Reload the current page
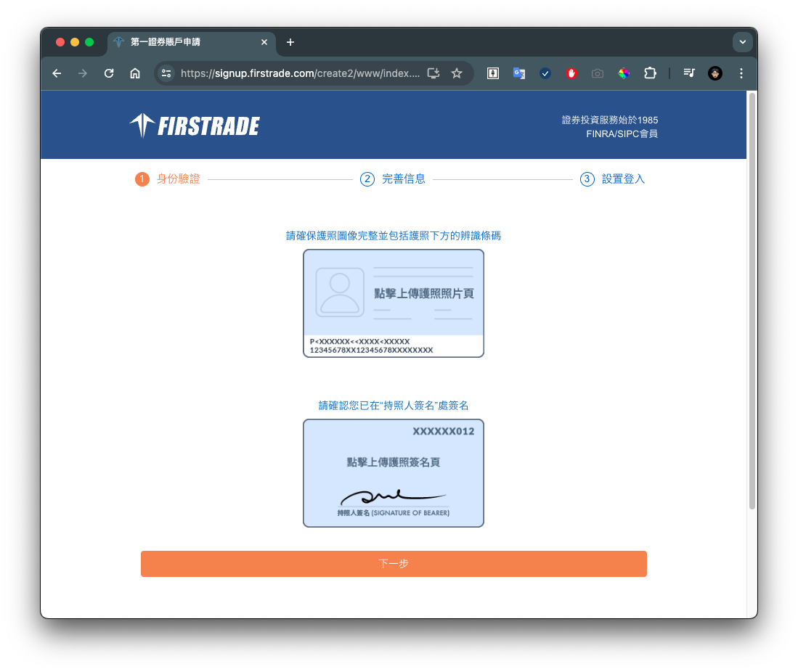This screenshot has height=672, width=798. [x=109, y=73]
